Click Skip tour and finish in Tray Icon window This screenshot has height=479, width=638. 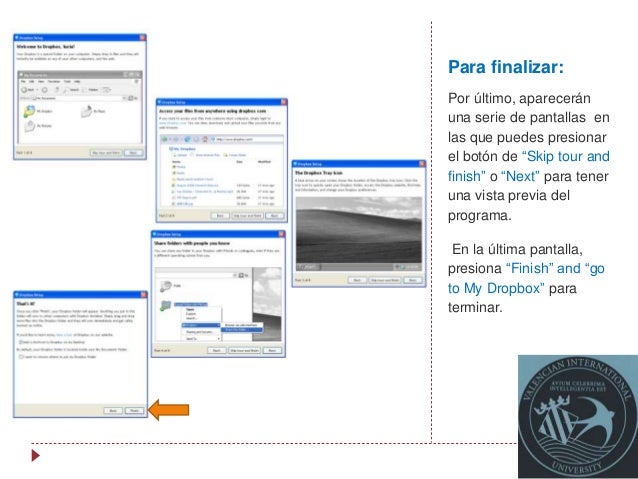[x=385, y=280]
